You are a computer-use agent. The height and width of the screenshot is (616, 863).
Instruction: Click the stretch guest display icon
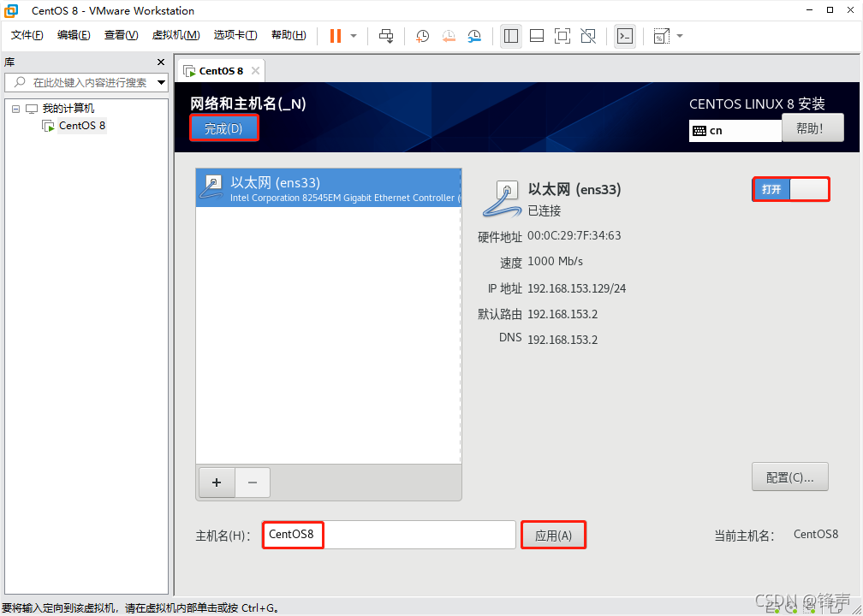[661, 36]
